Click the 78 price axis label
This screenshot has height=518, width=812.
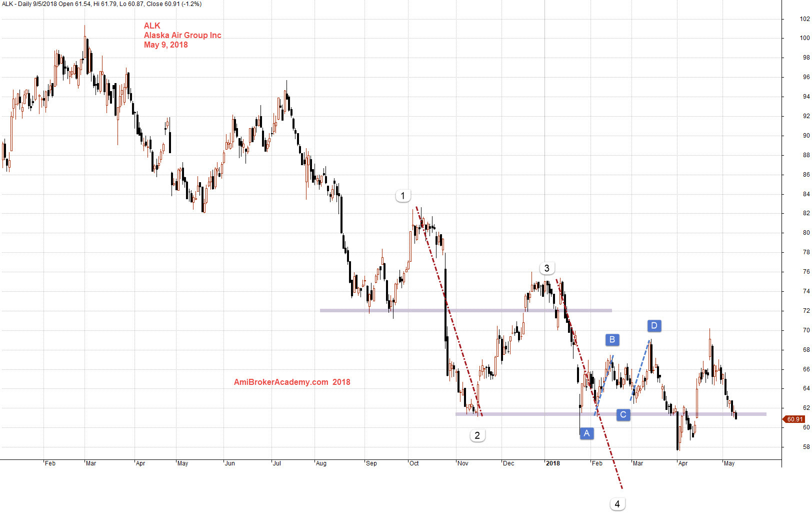coord(806,252)
